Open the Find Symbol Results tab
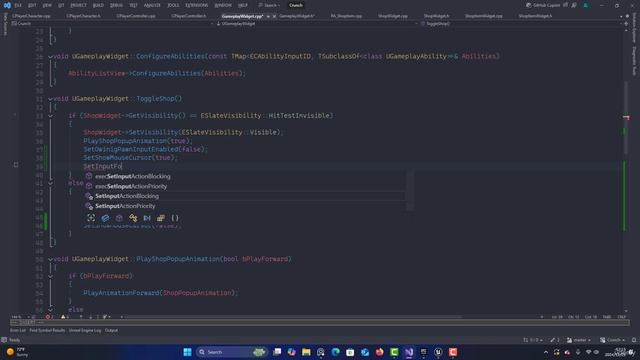 click(x=47, y=330)
